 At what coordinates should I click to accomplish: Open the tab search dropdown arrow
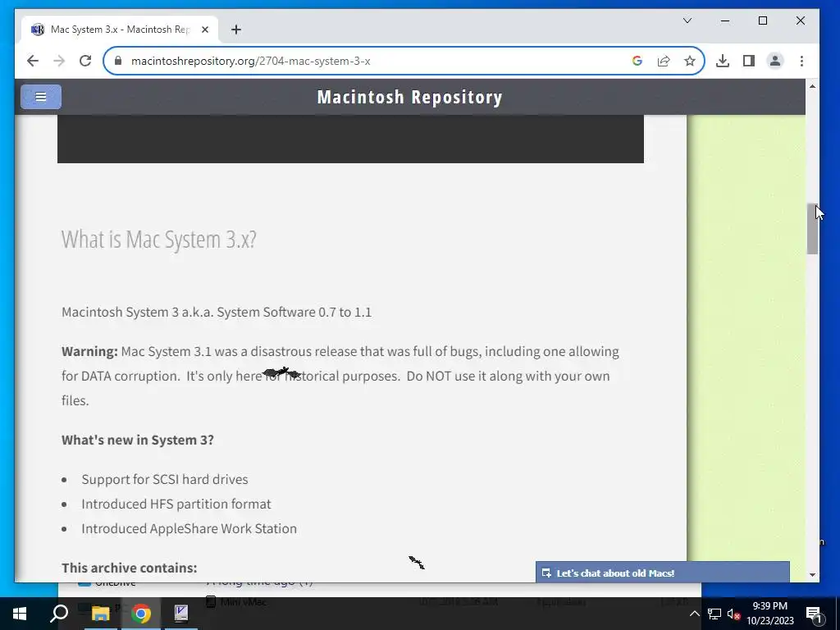click(x=687, y=21)
